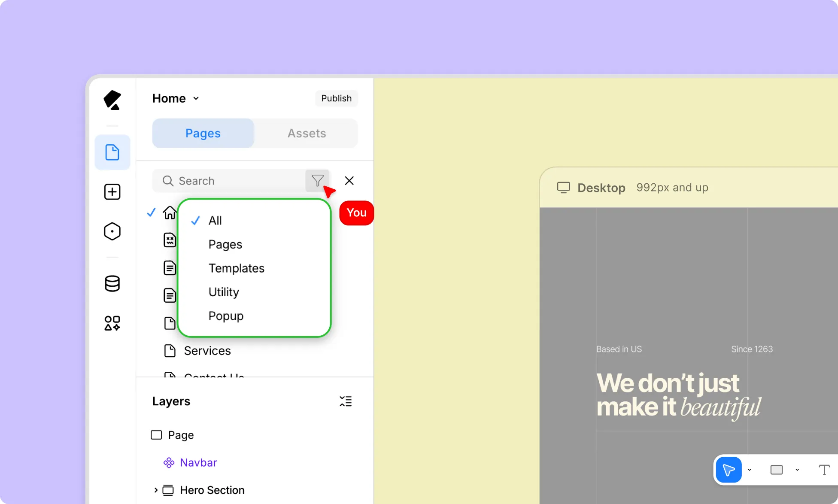Viewport: 838px width, 504px height.
Task: Click the 'Based in US' canvas text
Action: click(x=619, y=349)
